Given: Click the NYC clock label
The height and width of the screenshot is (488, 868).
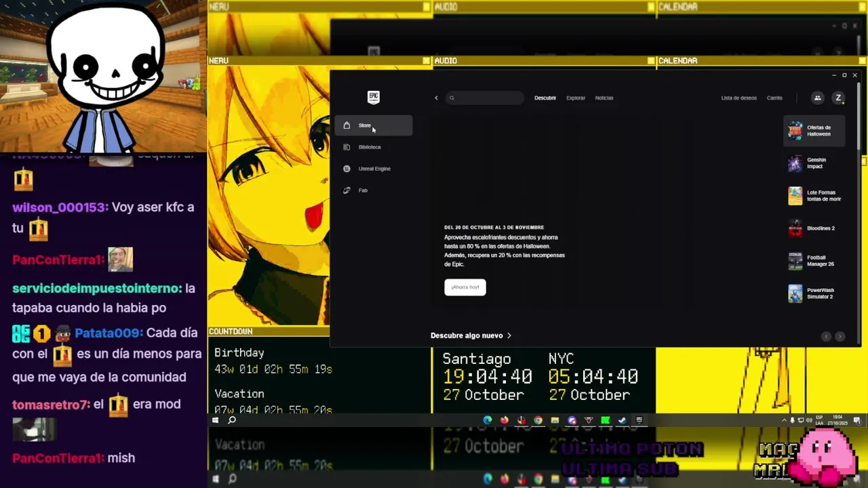Looking at the screenshot, I should [561, 359].
